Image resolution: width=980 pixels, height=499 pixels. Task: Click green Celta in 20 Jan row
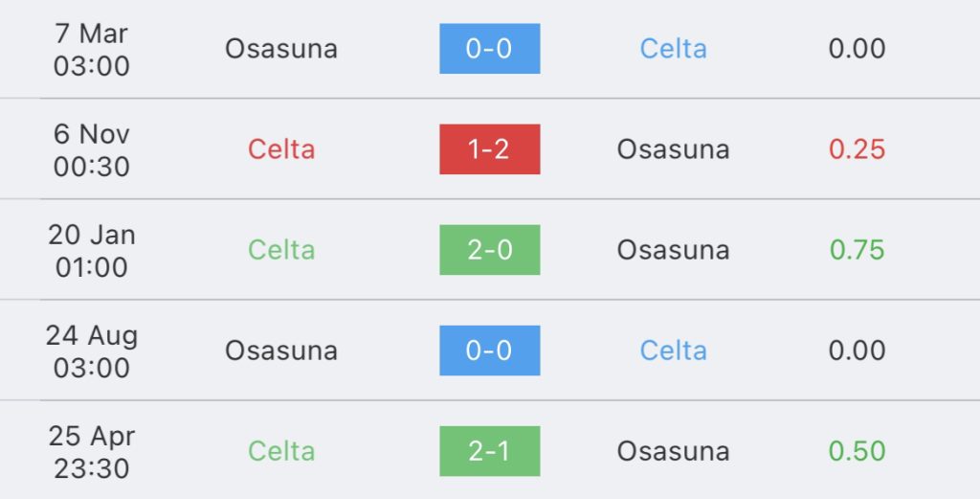click(281, 250)
